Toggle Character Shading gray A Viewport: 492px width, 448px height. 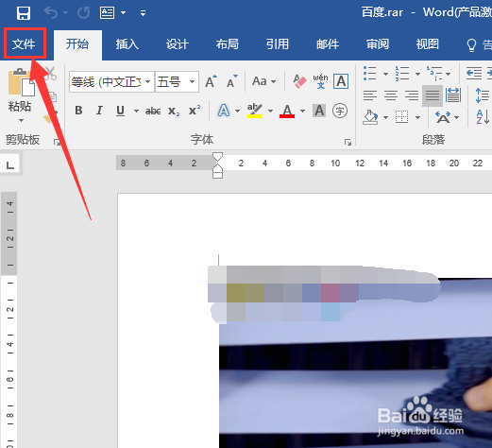(319, 111)
